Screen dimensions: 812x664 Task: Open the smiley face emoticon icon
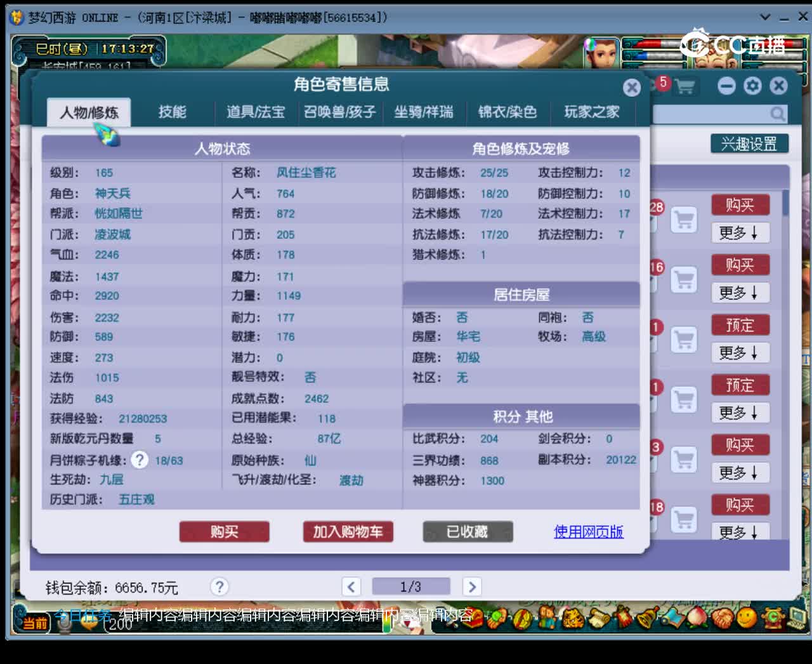(747, 616)
